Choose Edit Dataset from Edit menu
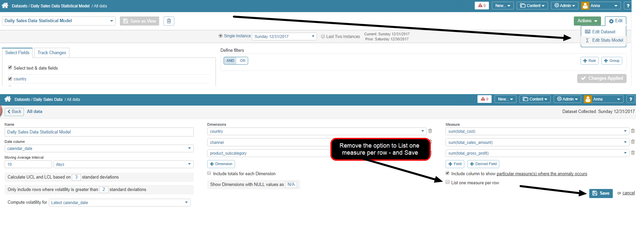The height and width of the screenshot is (230, 644). pos(603,32)
